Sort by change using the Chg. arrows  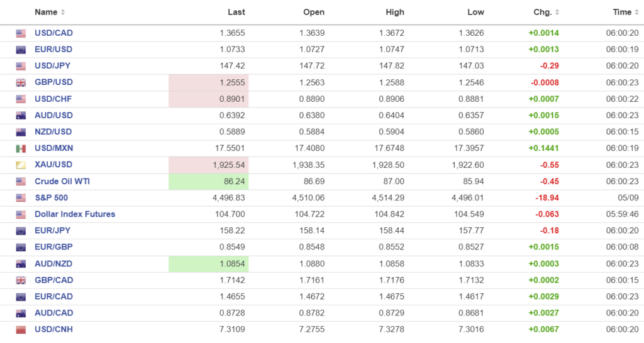[557, 13]
